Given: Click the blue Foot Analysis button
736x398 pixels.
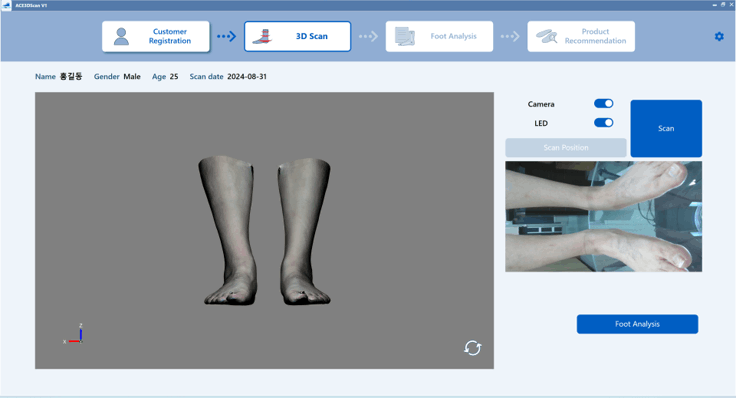Looking at the screenshot, I should point(637,324).
